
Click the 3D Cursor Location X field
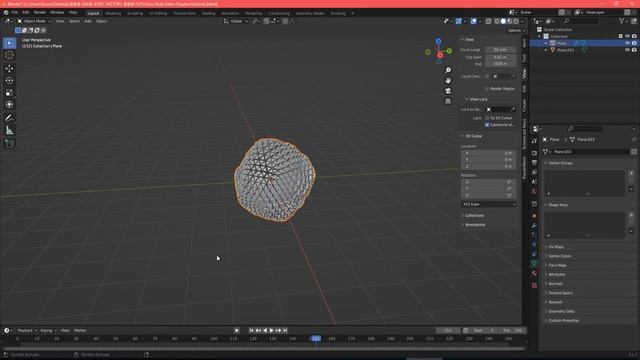(x=488, y=153)
